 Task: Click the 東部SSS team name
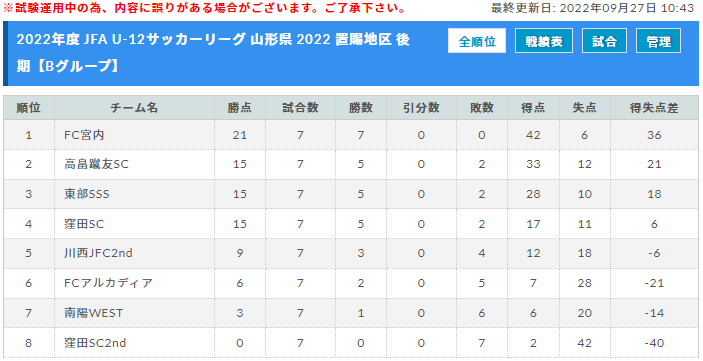click(87, 194)
